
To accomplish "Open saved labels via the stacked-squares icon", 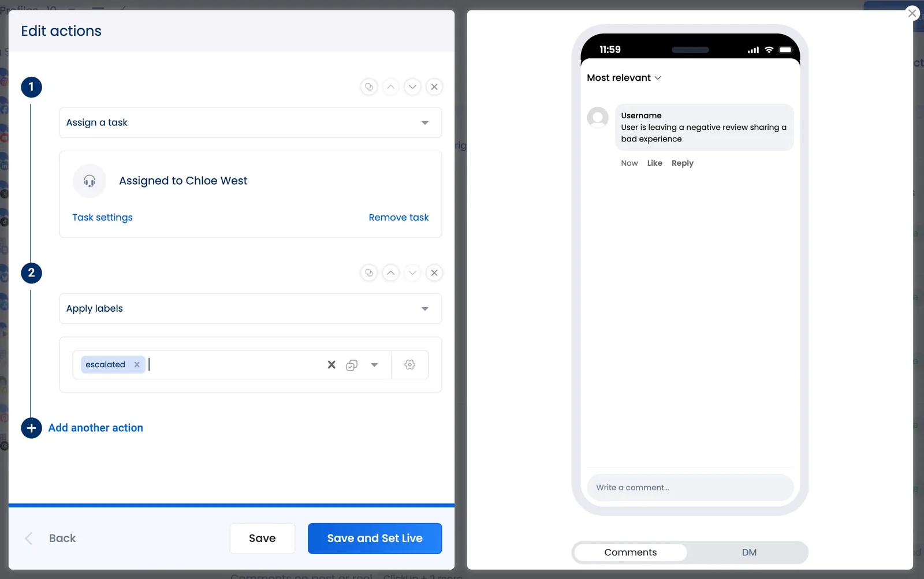I will 352,364.
